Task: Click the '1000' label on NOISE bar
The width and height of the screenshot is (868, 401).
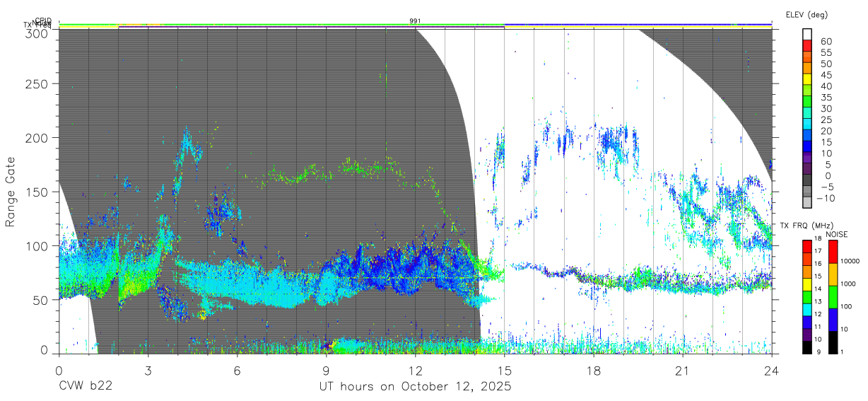Action: tap(849, 284)
